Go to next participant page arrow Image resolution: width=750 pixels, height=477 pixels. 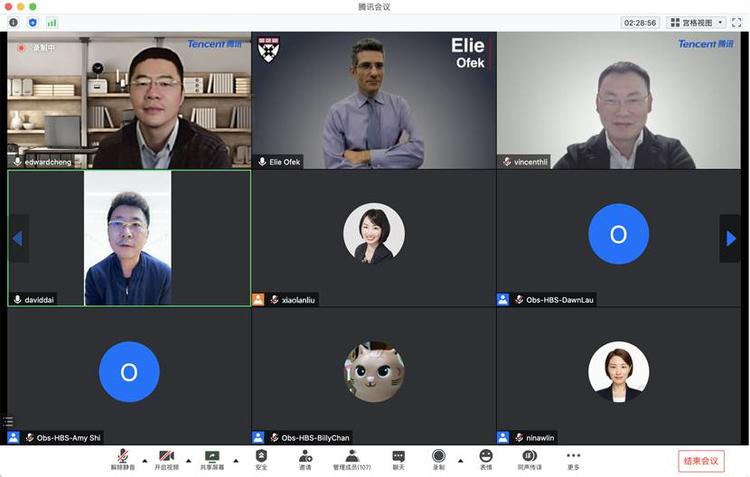click(730, 238)
